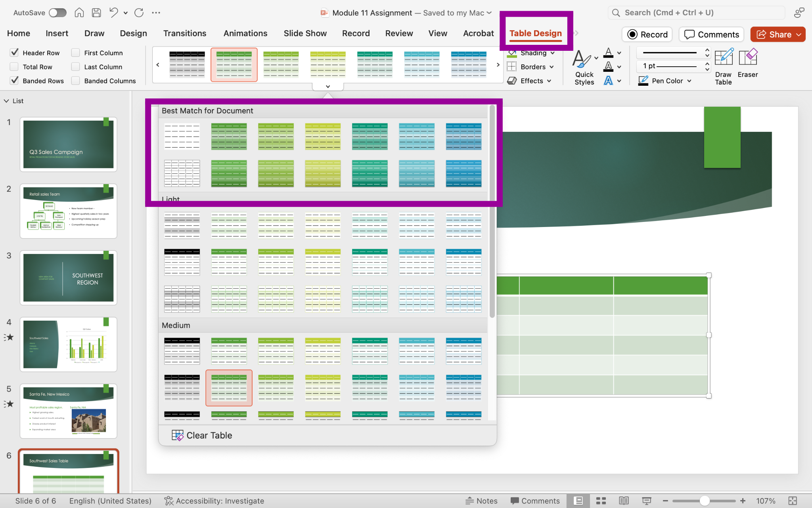This screenshot has width=812, height=508.
Task: Switch to the Transitions tab
Action: pyautogui.click(x=185, y=33)
